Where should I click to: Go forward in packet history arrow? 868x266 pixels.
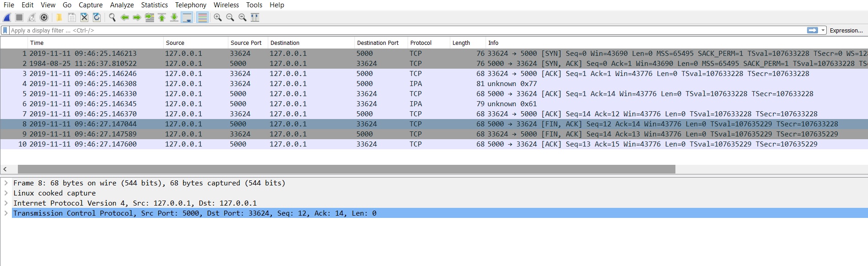(137, 17)
